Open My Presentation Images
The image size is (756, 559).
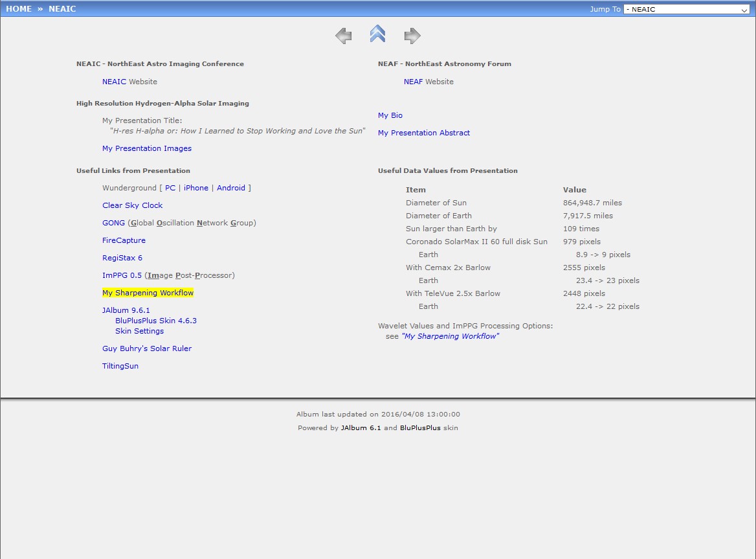[x=147, y=148]
